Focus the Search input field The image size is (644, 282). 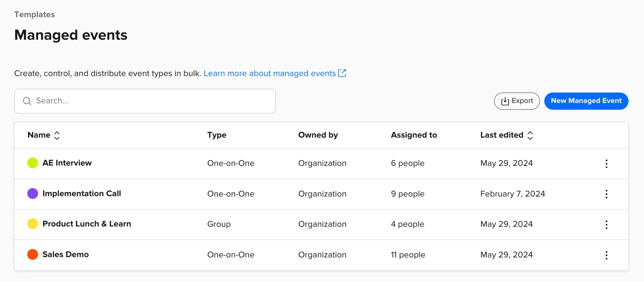click(x=152, y=101)
